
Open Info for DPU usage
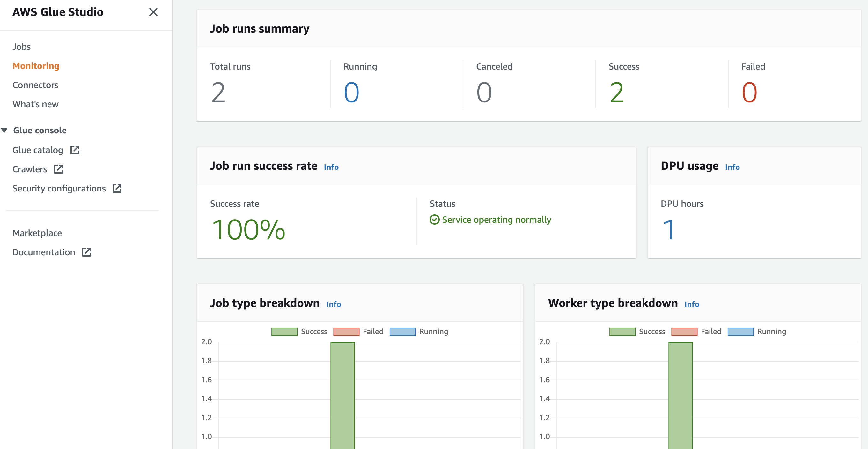[x=732, y=167]
